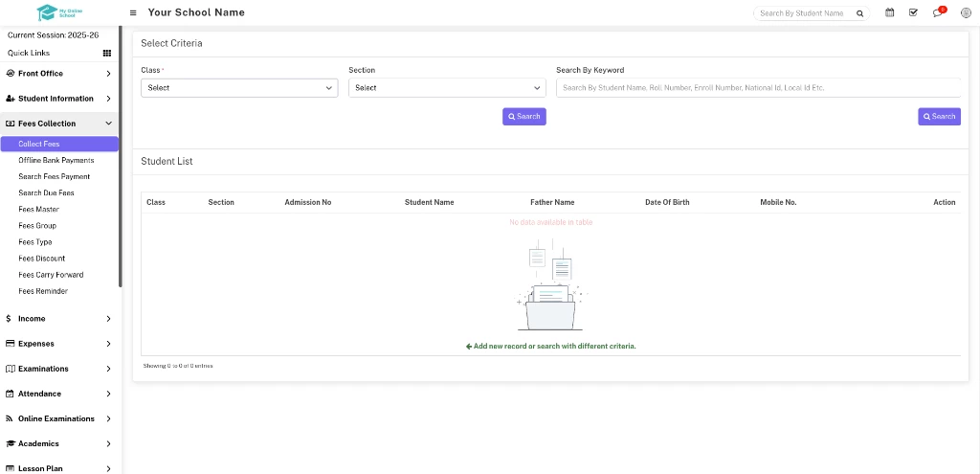Sort by Class column header
Image resolution: width=980 pixels, height=474 pixels.
156,202
